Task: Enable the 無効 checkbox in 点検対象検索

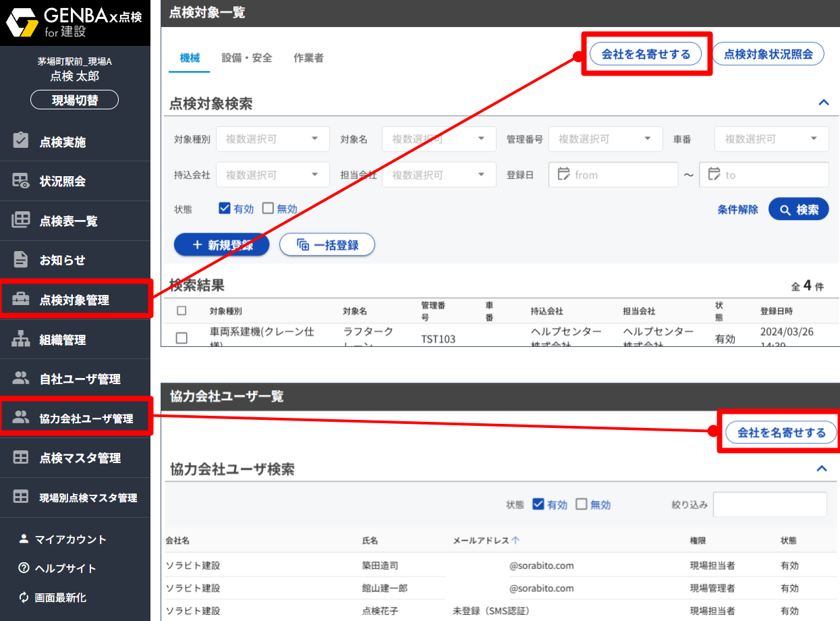Action: [x=268, y=209]
